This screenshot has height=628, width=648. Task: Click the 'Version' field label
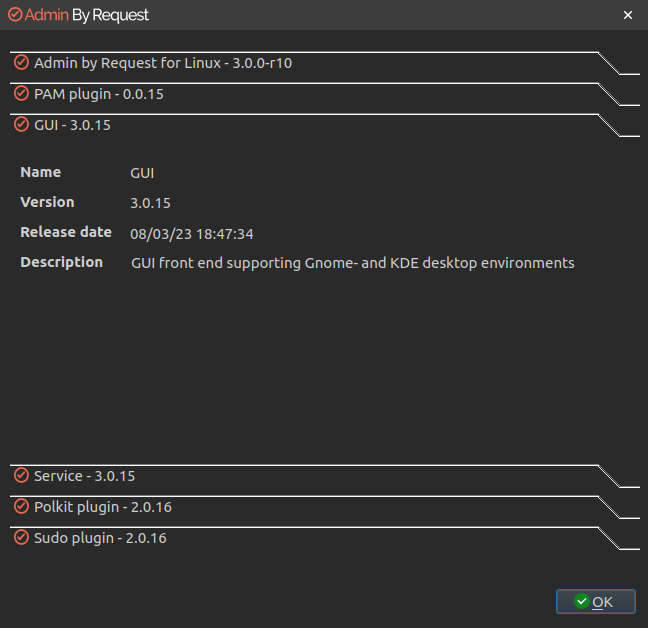tap(47, 202)
